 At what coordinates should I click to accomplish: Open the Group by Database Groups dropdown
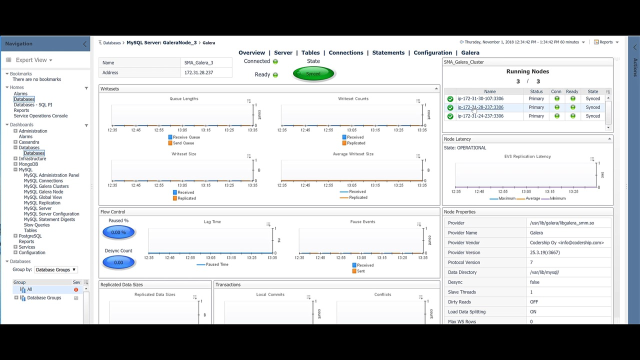56,270
